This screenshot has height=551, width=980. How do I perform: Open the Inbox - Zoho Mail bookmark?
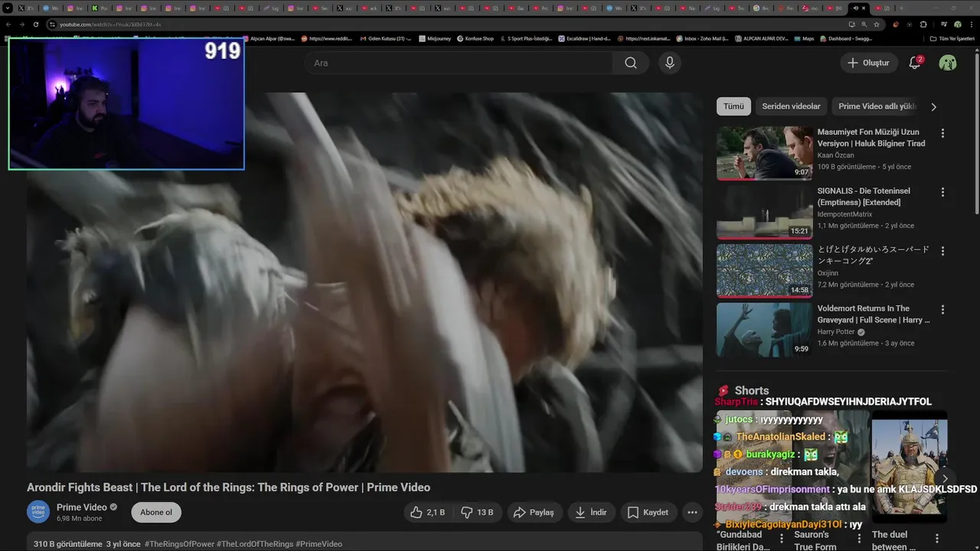pyautogui.click(x=704, y=38)
